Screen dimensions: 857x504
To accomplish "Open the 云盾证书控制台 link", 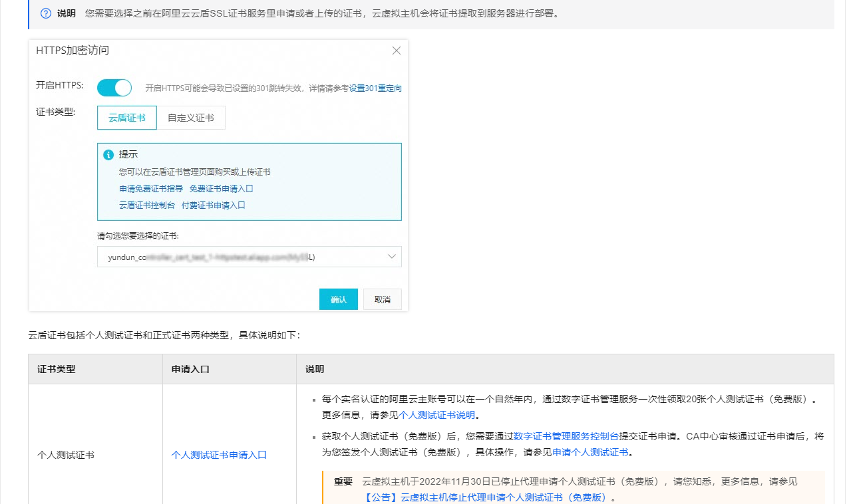I will [147, 205].
